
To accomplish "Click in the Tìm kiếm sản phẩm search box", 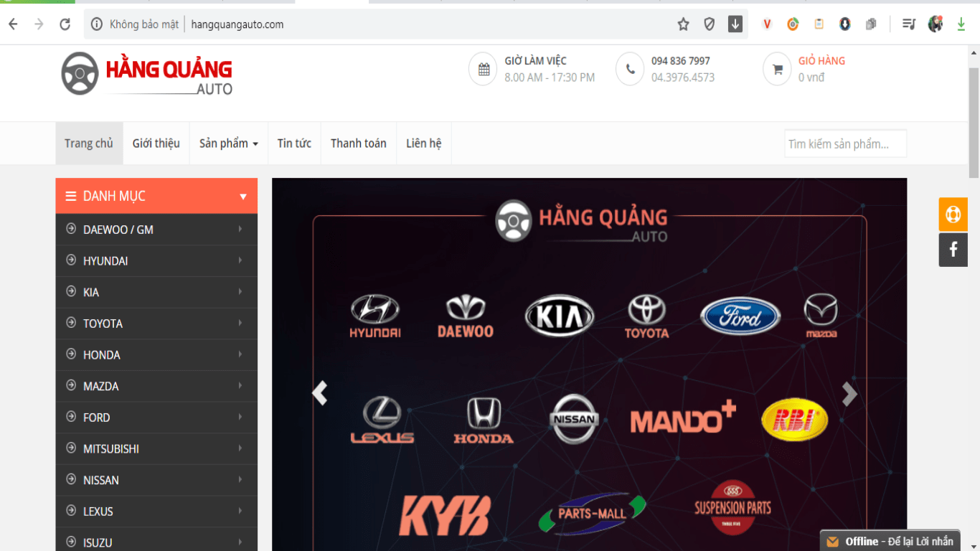I will click(845, 143).
